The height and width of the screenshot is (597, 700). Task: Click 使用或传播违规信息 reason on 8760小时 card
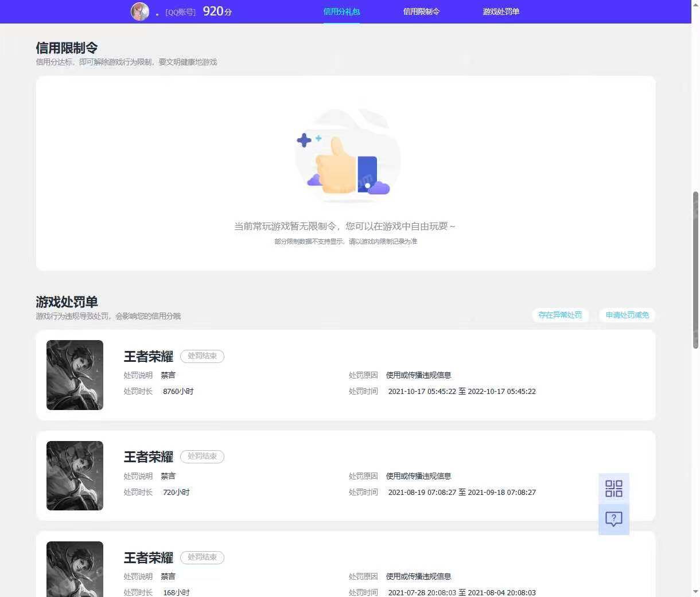(x=419, y=375)
